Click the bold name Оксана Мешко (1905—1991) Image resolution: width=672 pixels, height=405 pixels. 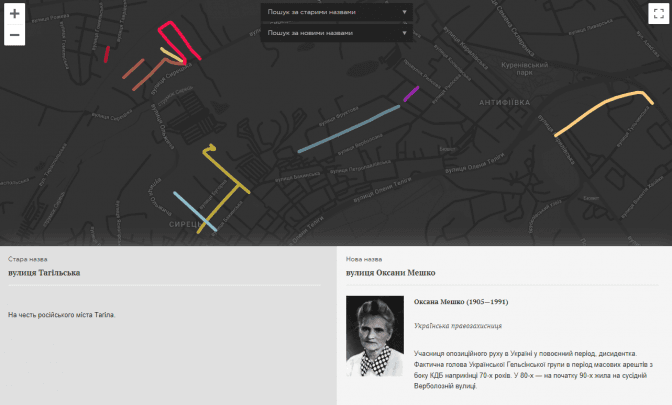461,302
